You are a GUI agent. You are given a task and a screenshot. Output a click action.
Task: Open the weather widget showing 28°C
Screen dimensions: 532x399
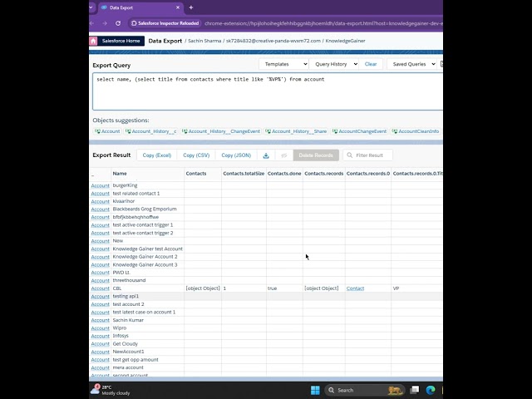(x=111, y=390)
